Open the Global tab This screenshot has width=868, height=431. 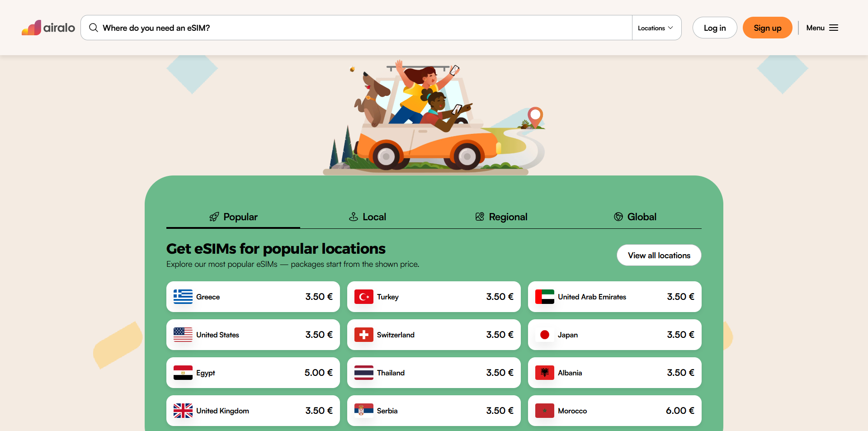pyautogui.click(x=635, y=217)
